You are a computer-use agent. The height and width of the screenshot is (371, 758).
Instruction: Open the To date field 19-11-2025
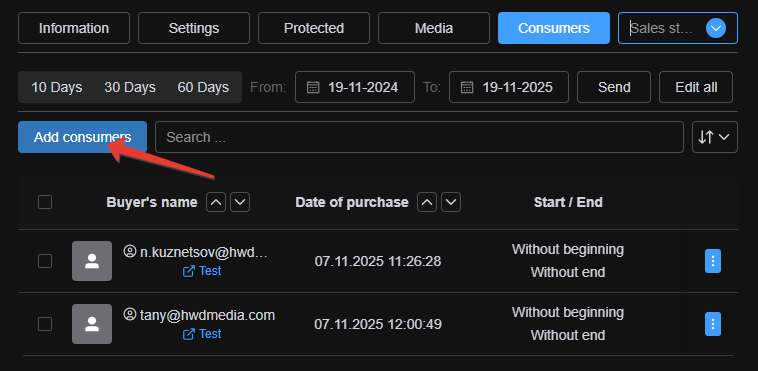tap(509, 87)
